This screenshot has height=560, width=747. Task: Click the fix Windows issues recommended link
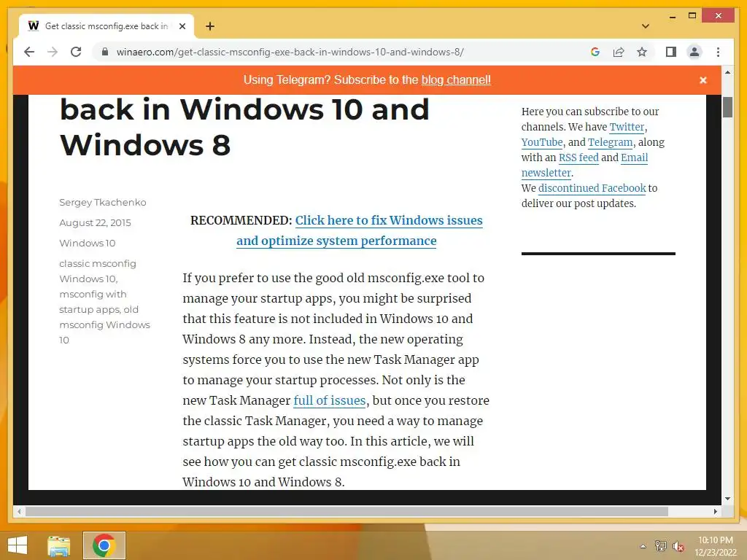pyautogui.click(x=360, y=230)
